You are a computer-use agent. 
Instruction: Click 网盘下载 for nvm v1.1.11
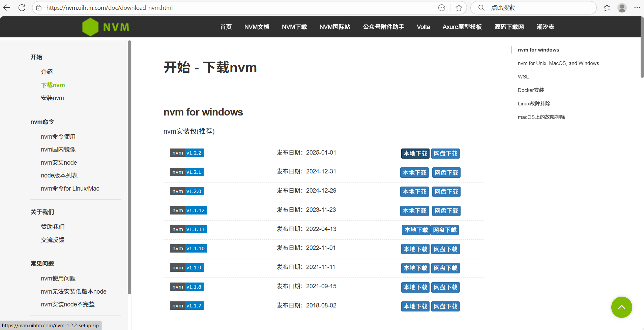445,230
